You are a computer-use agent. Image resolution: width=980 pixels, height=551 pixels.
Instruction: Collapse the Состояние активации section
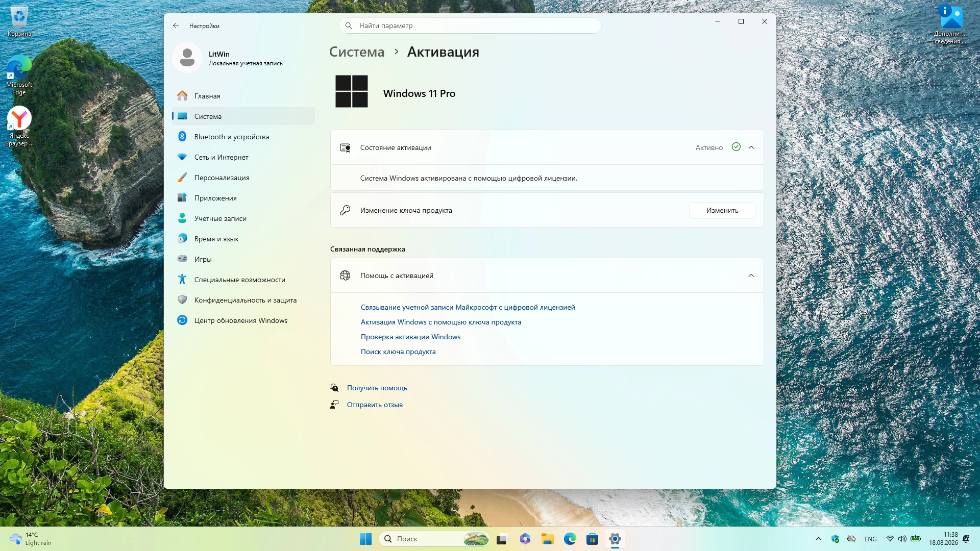[x=751, y=147]
